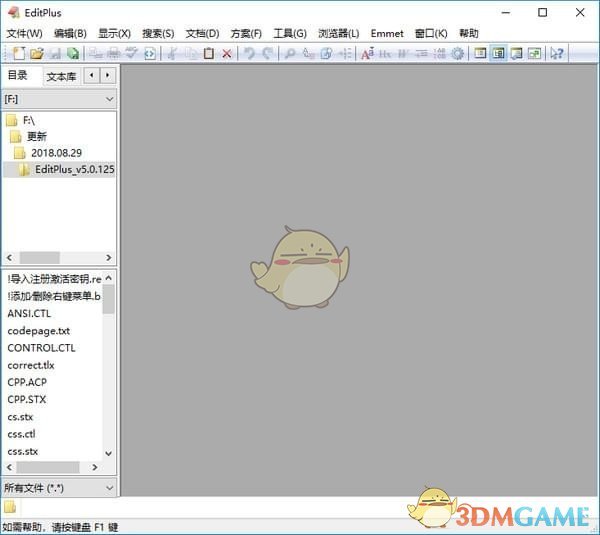600x535 pixels.
Task: Open the 搜索(S) menu
Action: (158, 34)
